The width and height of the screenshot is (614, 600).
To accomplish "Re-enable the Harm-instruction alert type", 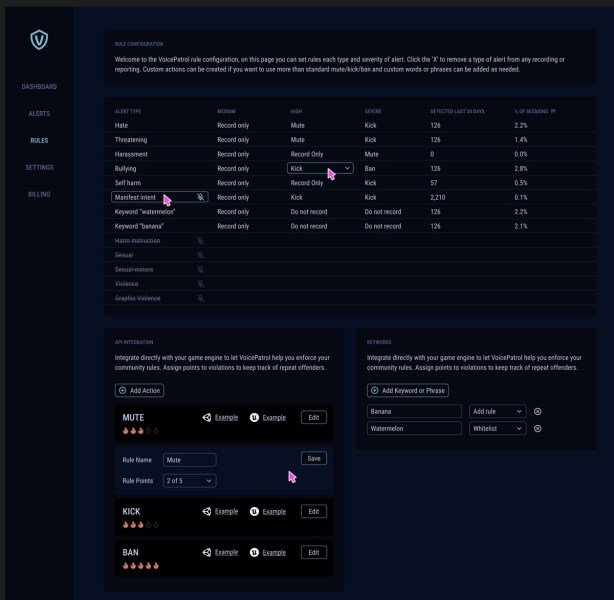I will [x=200, y=241].
